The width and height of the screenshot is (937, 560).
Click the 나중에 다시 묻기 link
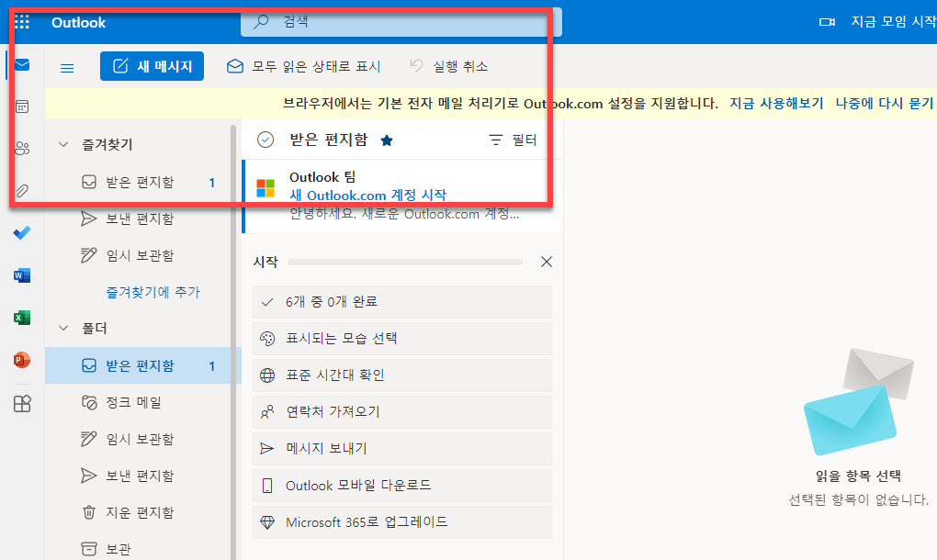pyautogui.click(x=884, y=104)
